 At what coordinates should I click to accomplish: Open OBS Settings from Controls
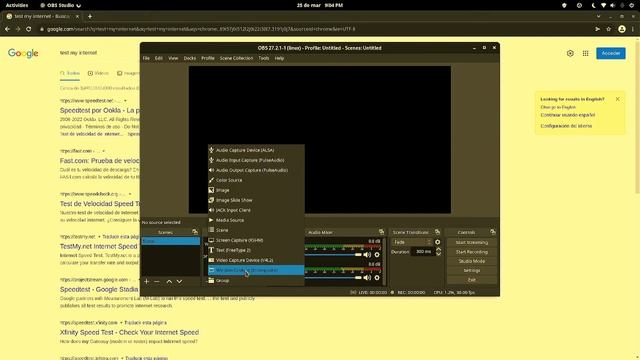coord(471,271)
